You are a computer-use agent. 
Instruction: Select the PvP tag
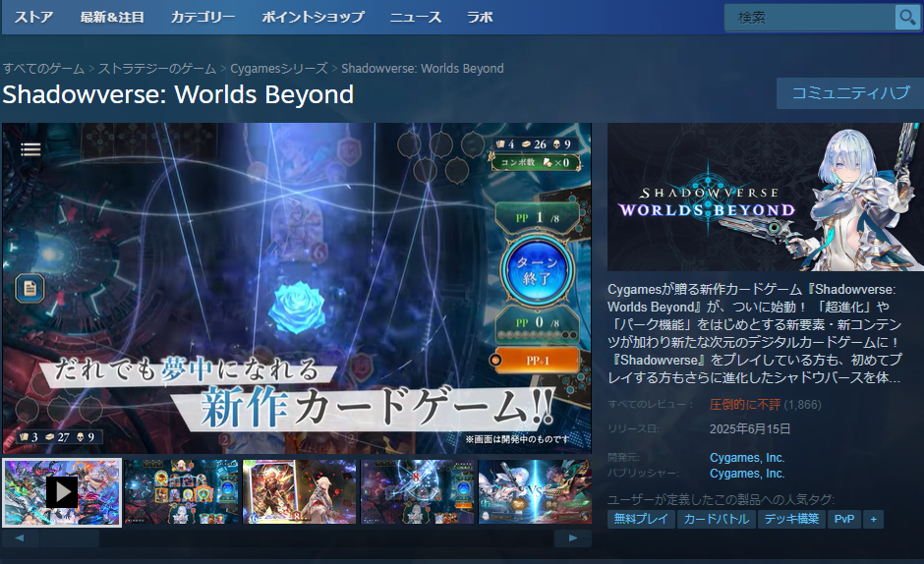[x=843, y=519]
